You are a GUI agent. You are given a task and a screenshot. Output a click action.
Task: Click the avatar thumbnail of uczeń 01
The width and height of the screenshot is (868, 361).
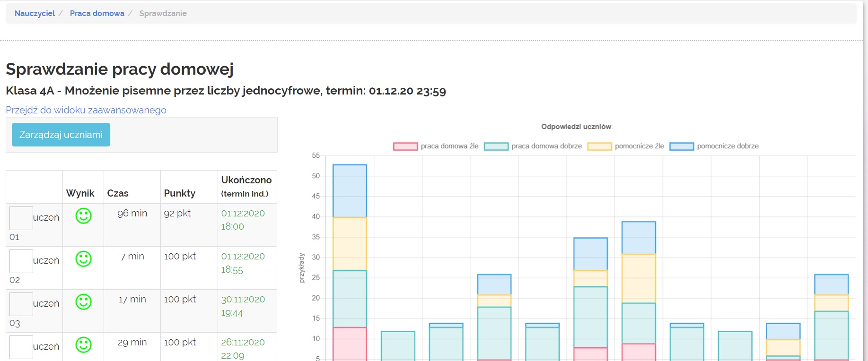21,218
